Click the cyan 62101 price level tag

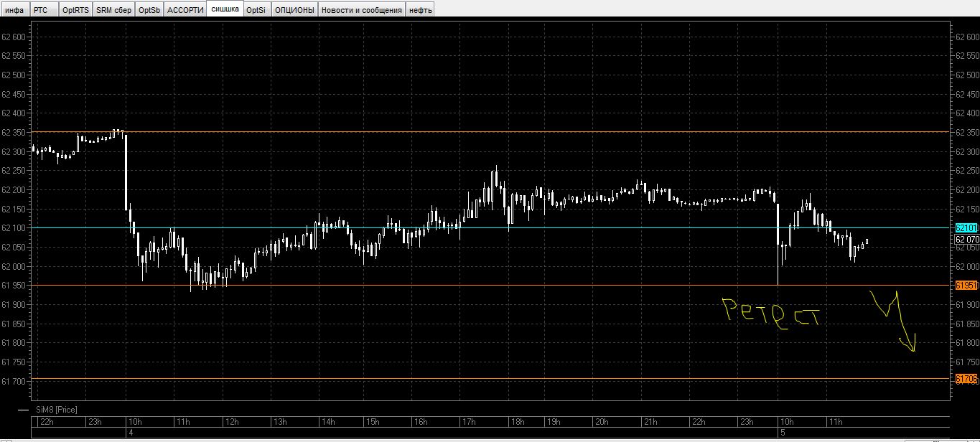[x=966, y=227]
